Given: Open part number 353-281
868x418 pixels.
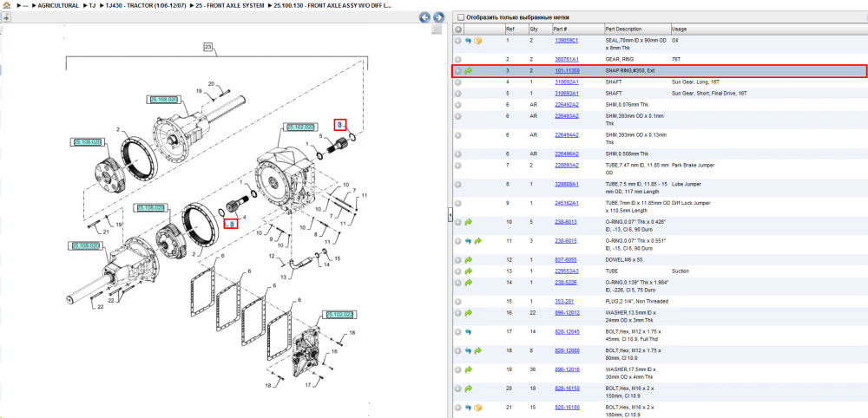Looking at the screenshot, I should [x=563, y=301].
